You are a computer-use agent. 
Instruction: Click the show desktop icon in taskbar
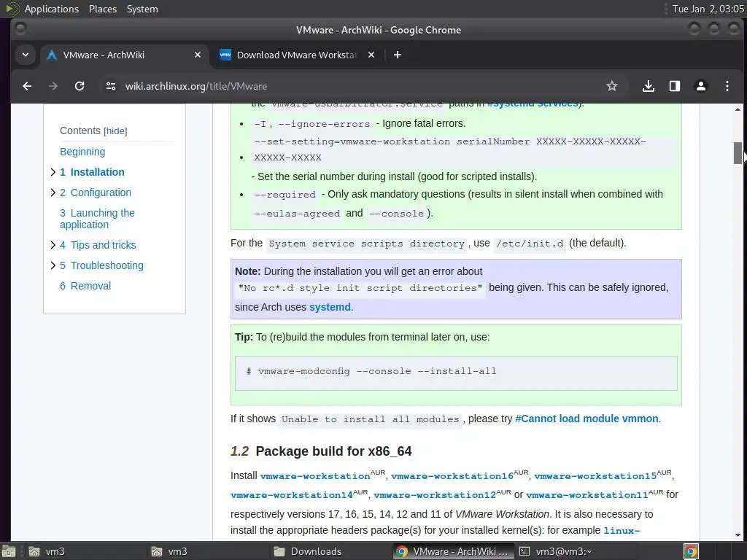[x=8, y=551]
